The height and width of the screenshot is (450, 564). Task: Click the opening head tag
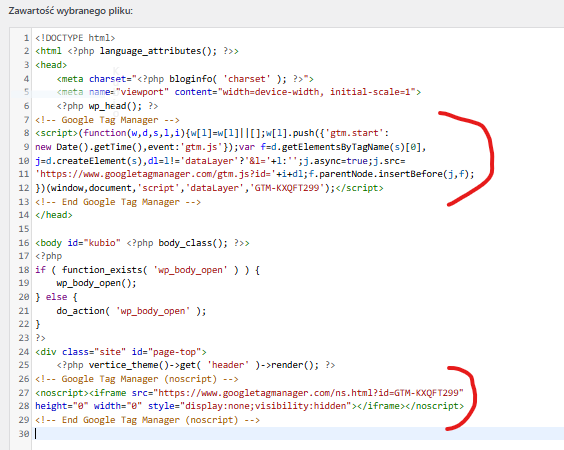click(51, 65)
